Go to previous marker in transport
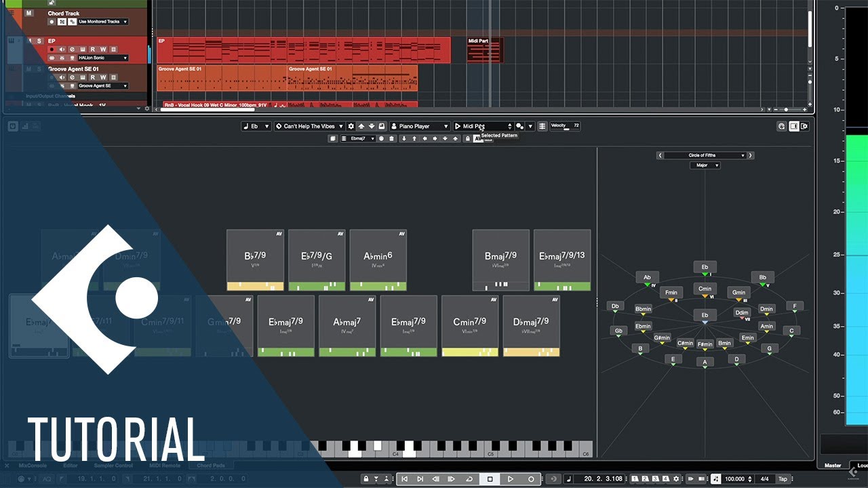This screenshot has width=868, height=488. [x=404, y=479]
